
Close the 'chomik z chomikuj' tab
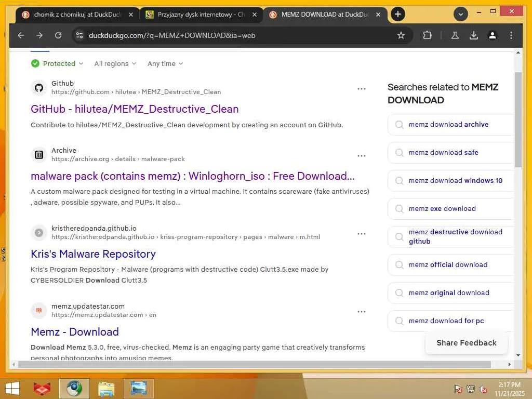(x=131, y=15)
